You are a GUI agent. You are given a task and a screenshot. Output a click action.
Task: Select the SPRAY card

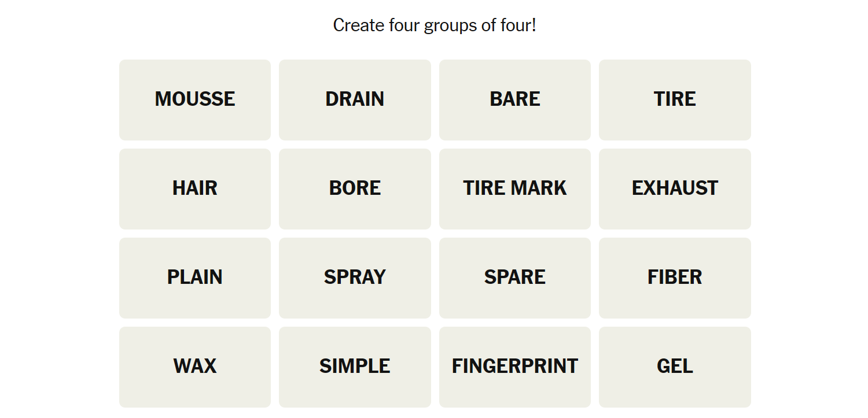[x=355, y=278]
